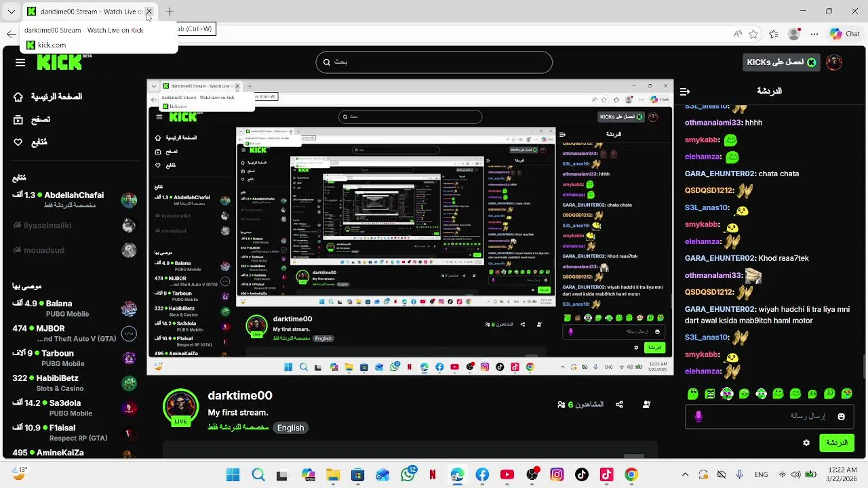Open the user profile avatar menu
This screenshot has height=488, width=868.
click(x=834, y=62)
